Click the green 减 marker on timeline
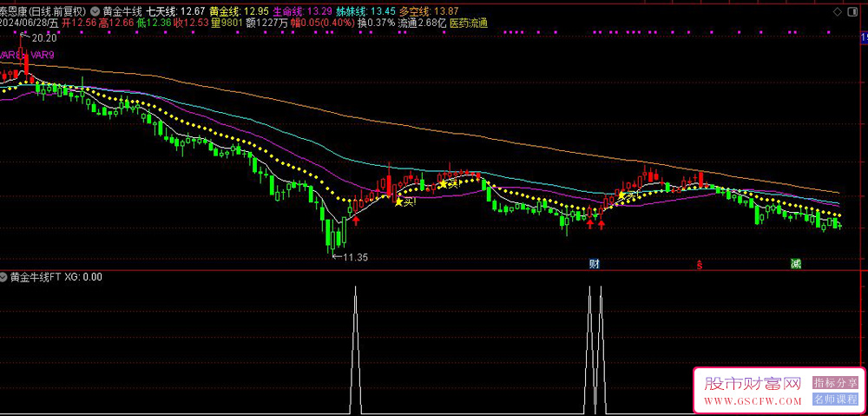 pyautogui.click(x=795, y=264)
